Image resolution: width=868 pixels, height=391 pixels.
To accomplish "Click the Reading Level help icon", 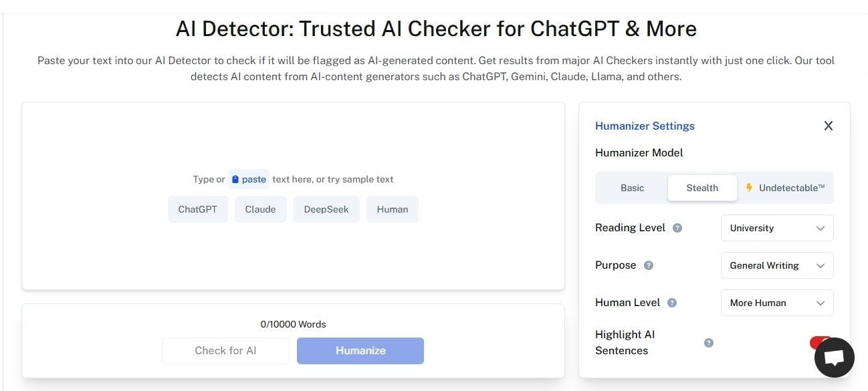I will [677, 228].
